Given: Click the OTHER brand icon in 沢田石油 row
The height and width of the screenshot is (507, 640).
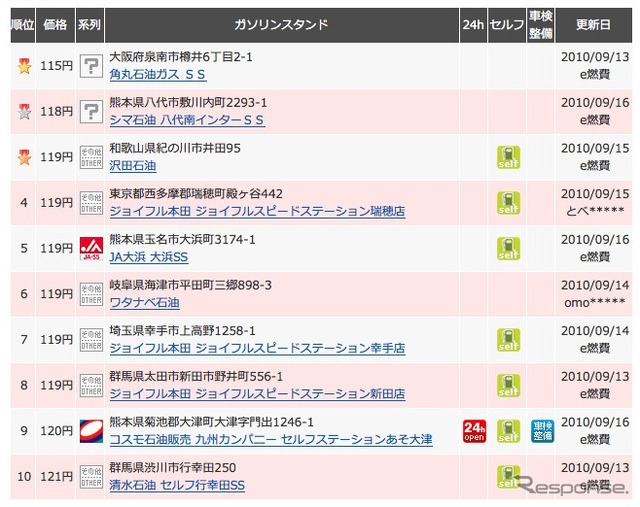Looking at the screenshot, I should [x=91, y=157].
